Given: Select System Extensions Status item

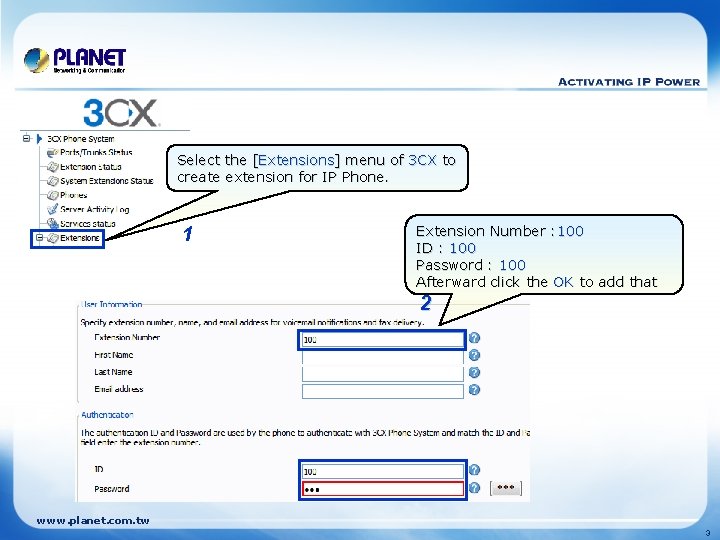Looking at the screenshot, I should click(107, 181).
